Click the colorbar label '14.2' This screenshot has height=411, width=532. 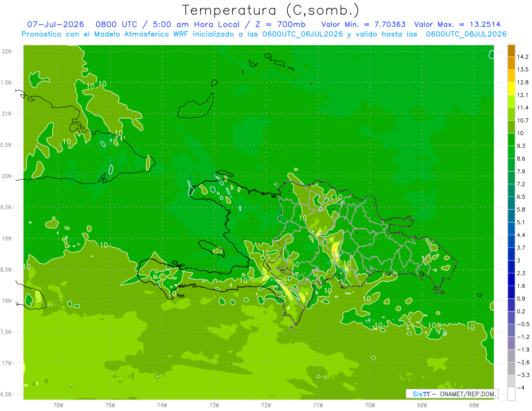(523, 57)
